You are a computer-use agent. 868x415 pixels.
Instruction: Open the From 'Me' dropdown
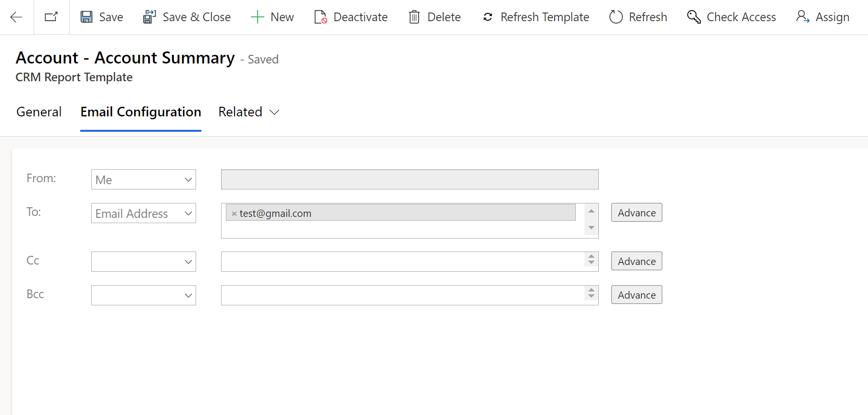143,180
